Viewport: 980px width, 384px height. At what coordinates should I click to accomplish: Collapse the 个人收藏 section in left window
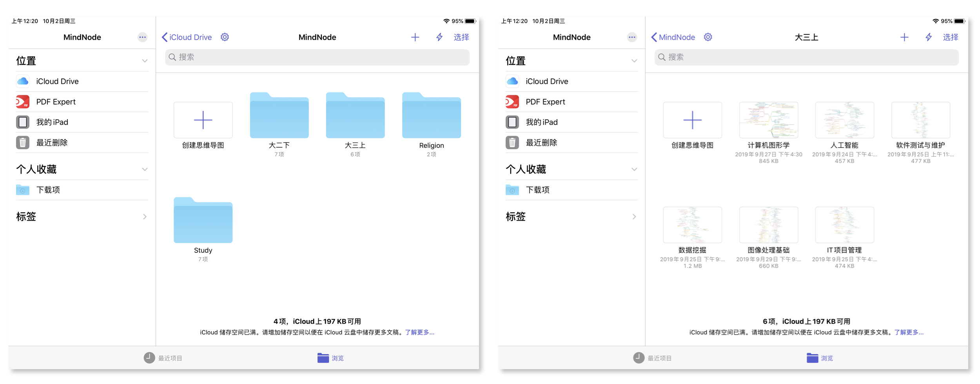(145, 169)
